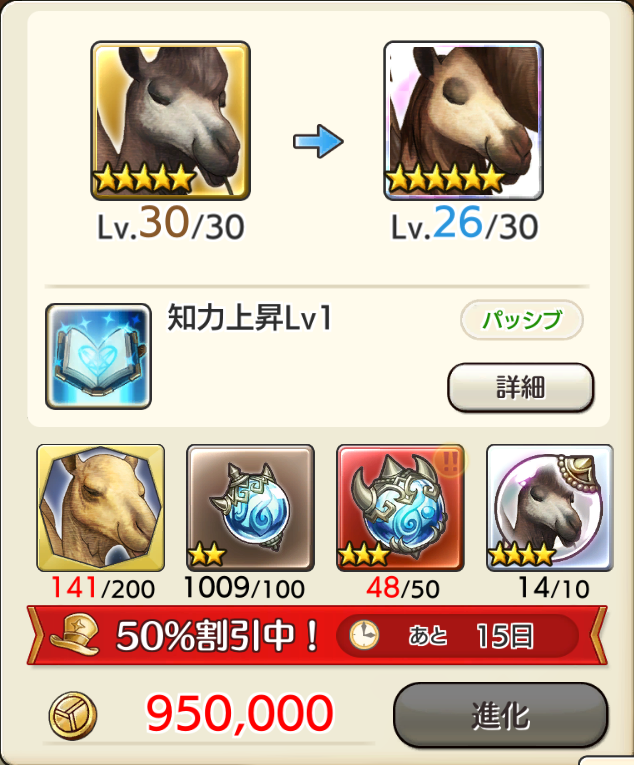Tap the four-star camel portrait icon
Screen dimensions: 634x765
[x=170, y=121]
